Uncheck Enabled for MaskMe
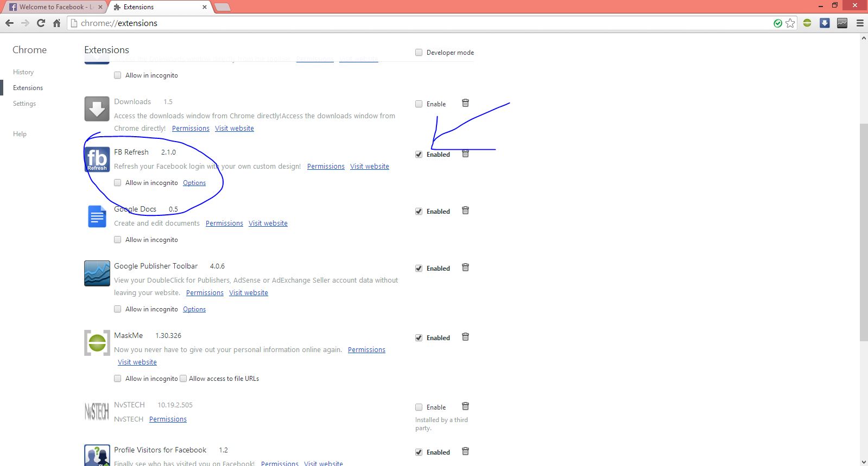The width and height of the screenshot is (868, 466). 419,338
